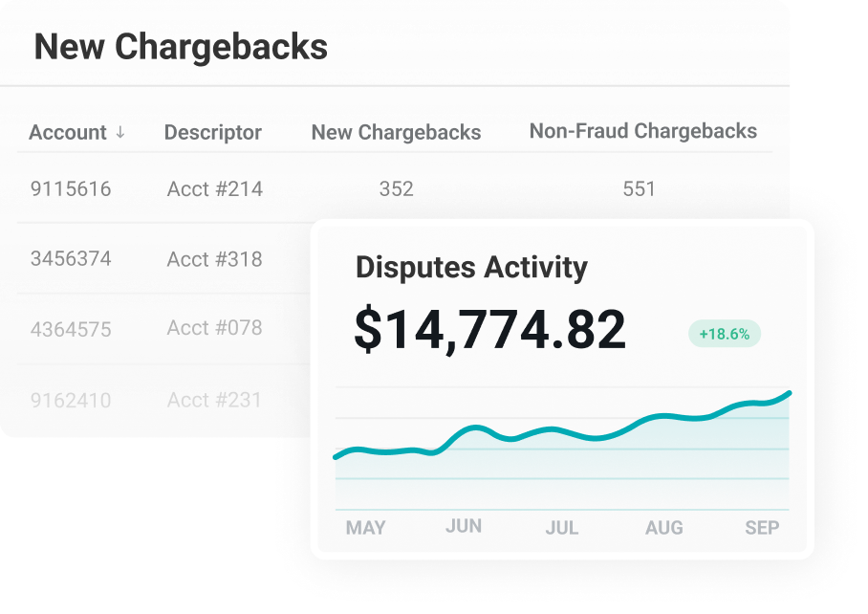The image size is (868, 614).
Task: Open account 9115616 row
Action: (71, 188)
